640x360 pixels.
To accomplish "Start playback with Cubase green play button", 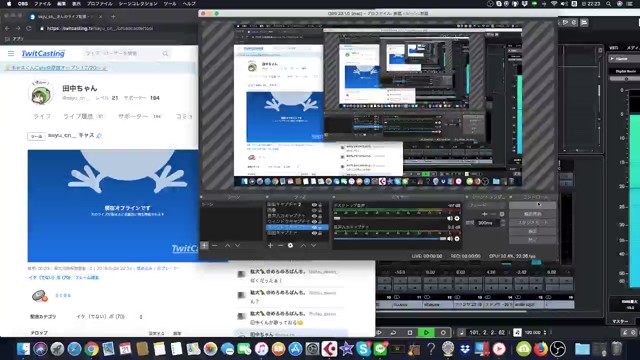I will pos(426,333).
